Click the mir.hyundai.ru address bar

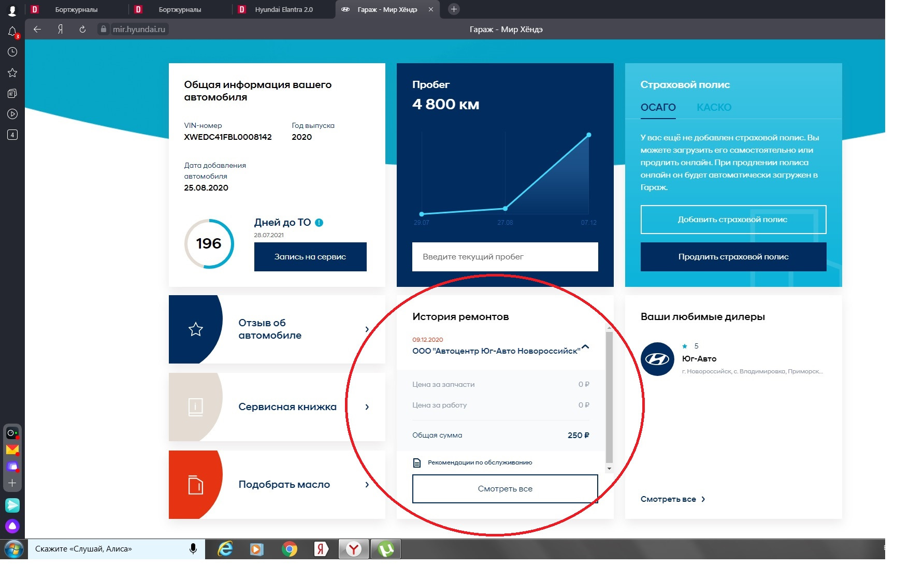point(139,30)
